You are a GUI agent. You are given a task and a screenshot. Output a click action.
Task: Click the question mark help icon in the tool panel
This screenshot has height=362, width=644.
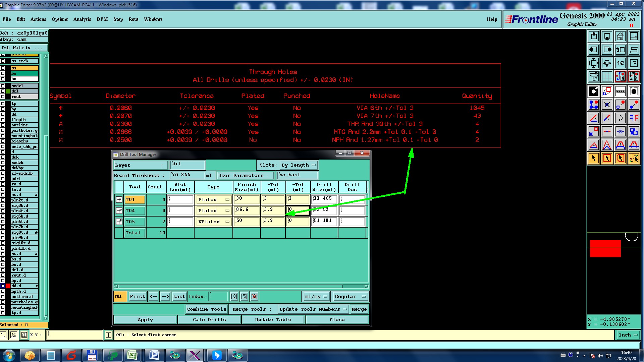(x=634, y=63)
